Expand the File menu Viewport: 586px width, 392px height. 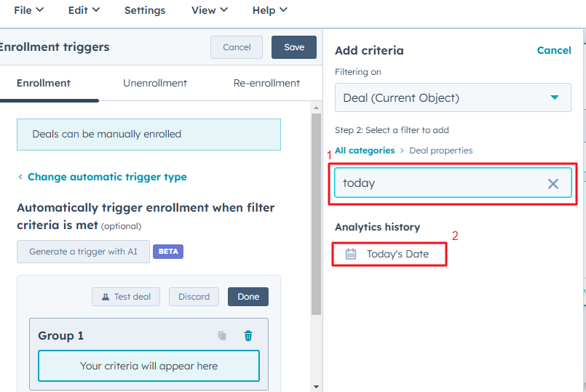(28, 10)
